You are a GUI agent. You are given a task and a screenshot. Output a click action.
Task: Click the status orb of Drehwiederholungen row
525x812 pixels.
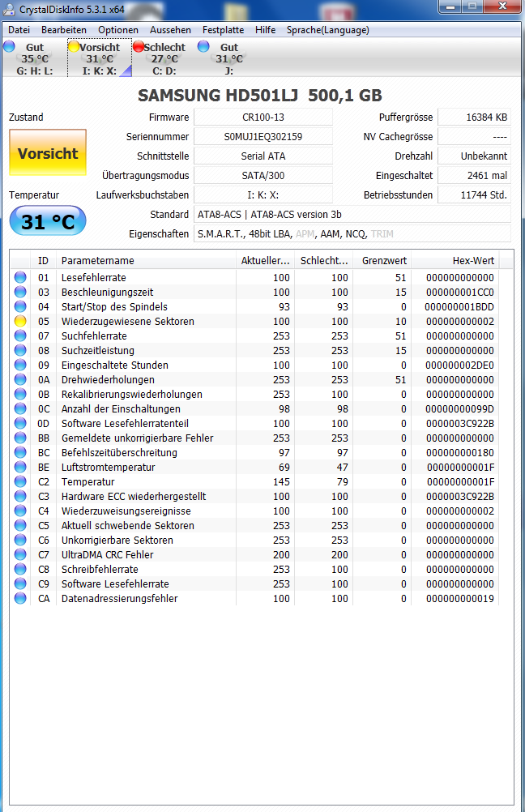pos(20,379)
